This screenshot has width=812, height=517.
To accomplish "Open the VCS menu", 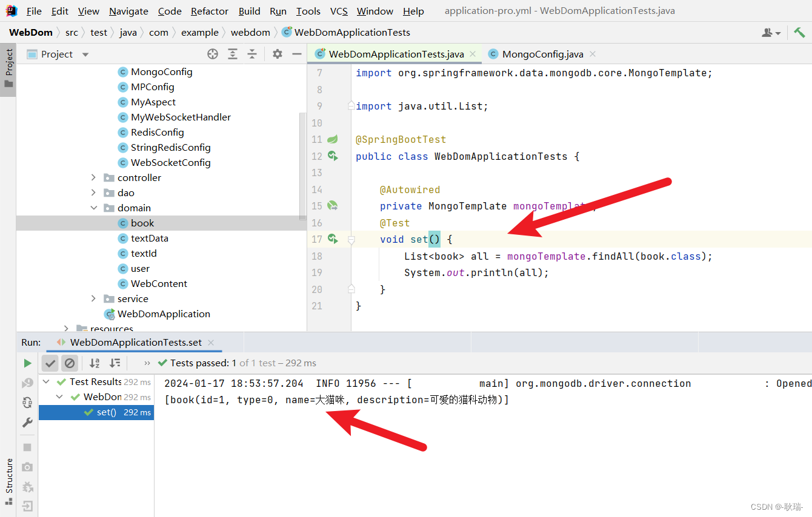I will pos(339,11).
